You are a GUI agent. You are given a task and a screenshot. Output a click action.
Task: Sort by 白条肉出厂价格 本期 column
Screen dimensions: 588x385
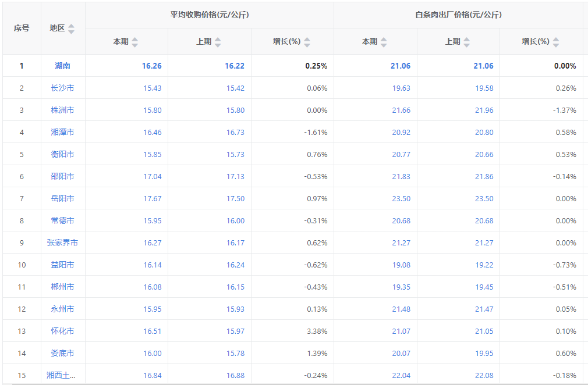click(384, 42)
